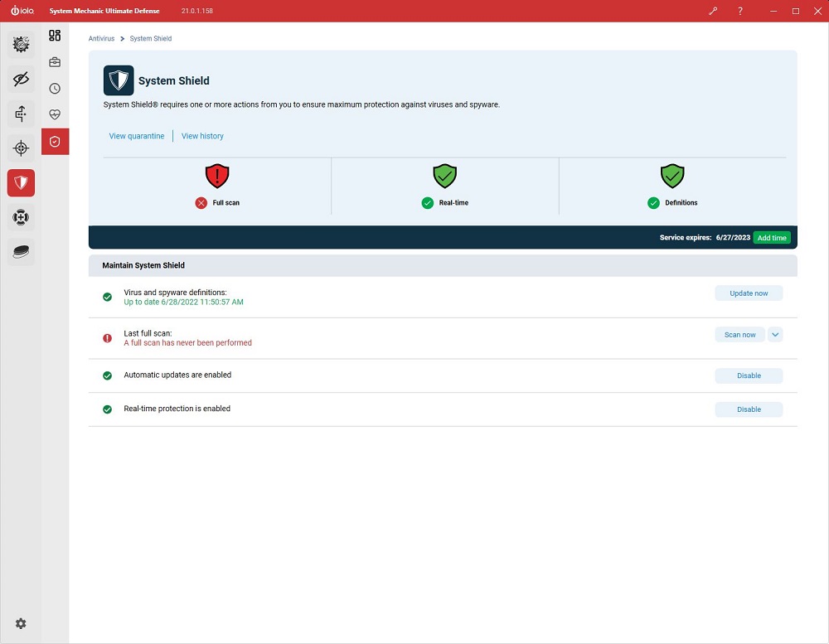The width and height of the screenshot is (829, 644).
Task: Click the lifebuoy recovery sidebar icon
Action: [x=22, y=217]
